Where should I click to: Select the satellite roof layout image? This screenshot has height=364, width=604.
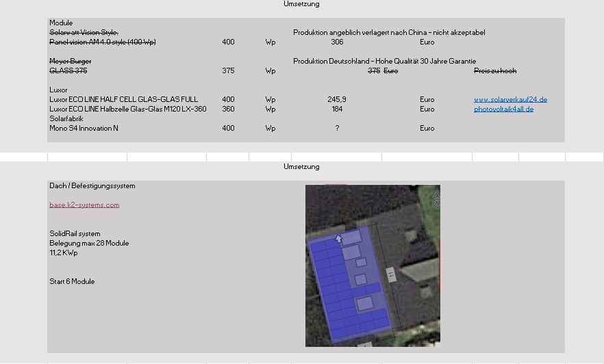click(x=373, y=265)
